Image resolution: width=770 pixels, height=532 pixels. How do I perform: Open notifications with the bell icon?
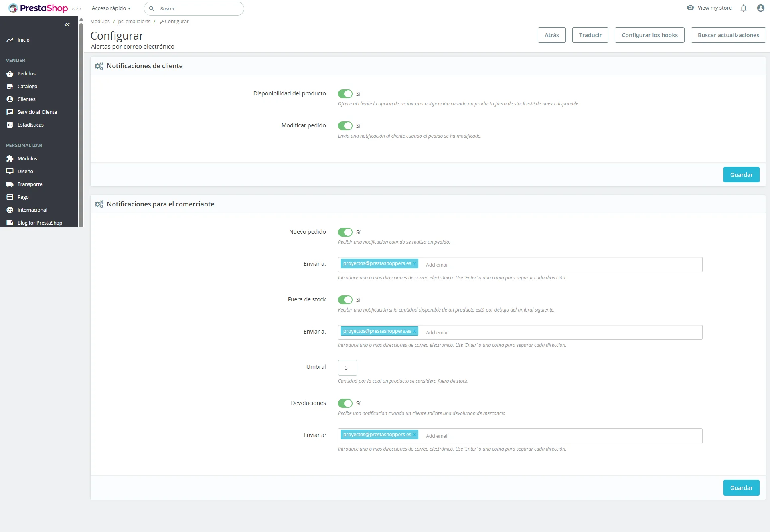click(744, 8)
